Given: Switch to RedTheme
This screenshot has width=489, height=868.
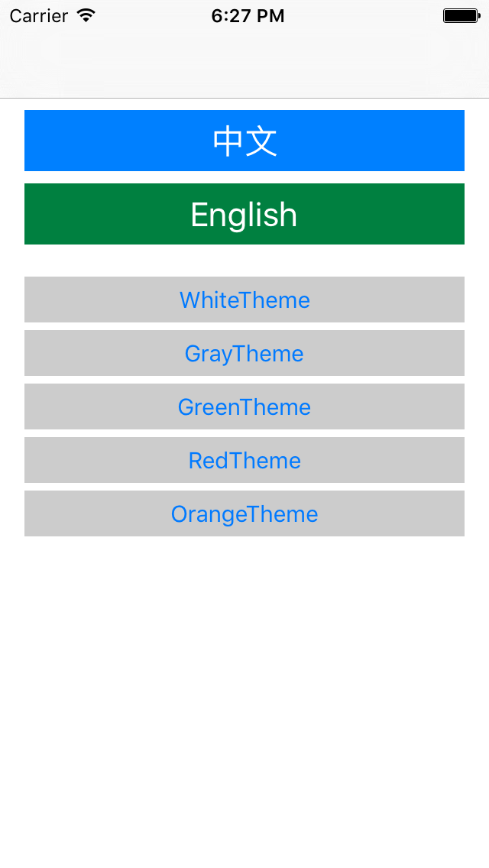Looking at the screenshot, I should click(244, 460).
